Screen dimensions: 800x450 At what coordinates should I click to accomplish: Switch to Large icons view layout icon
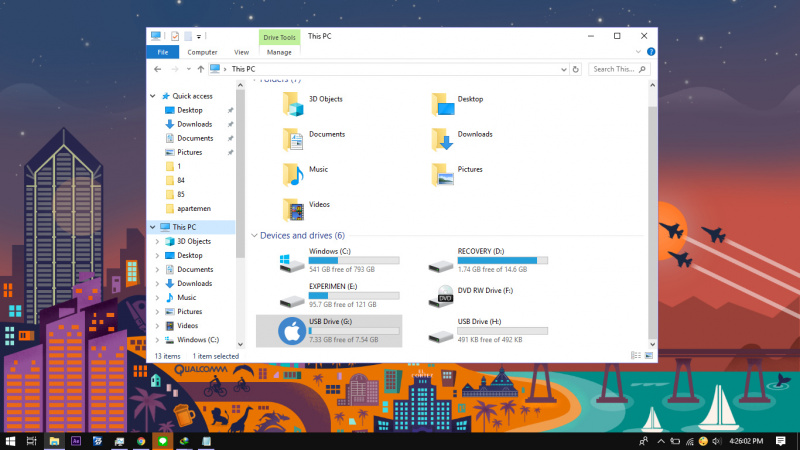(x=648, y=356)
